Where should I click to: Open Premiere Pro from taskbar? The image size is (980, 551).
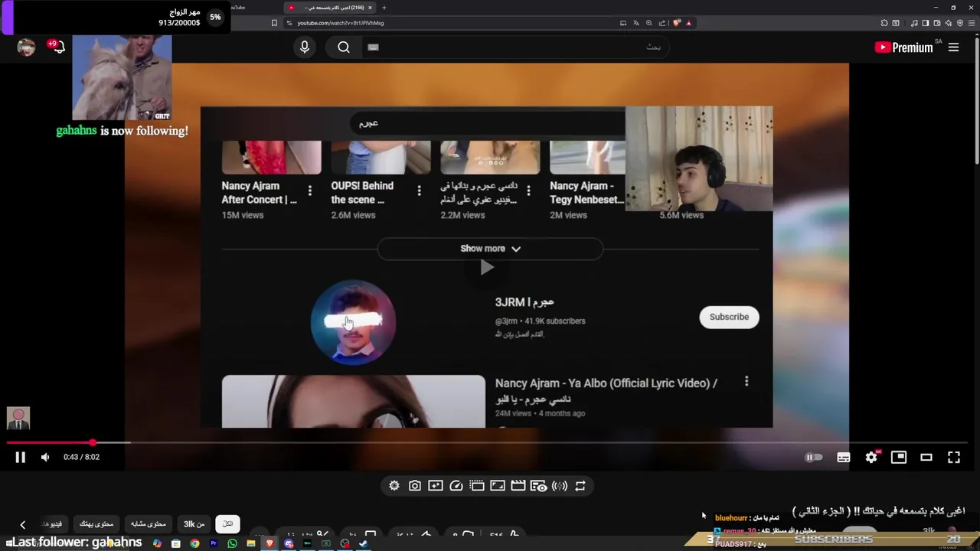tap(213, 543)
